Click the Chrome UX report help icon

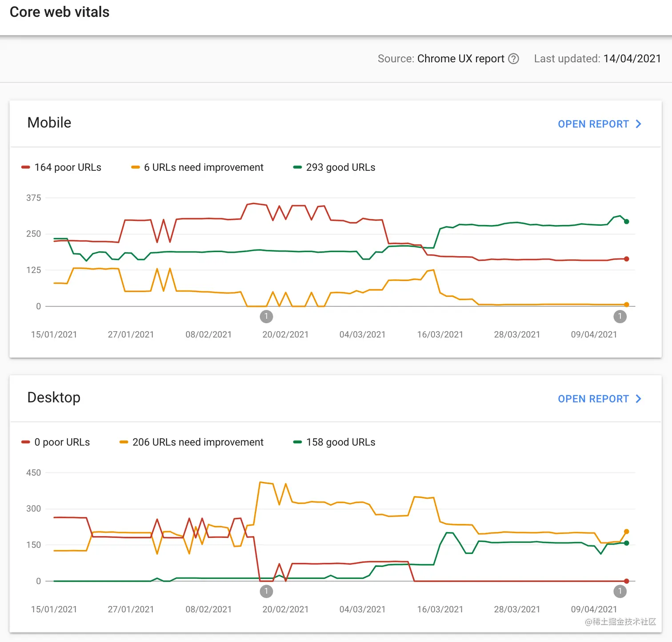tap(513, 59)
